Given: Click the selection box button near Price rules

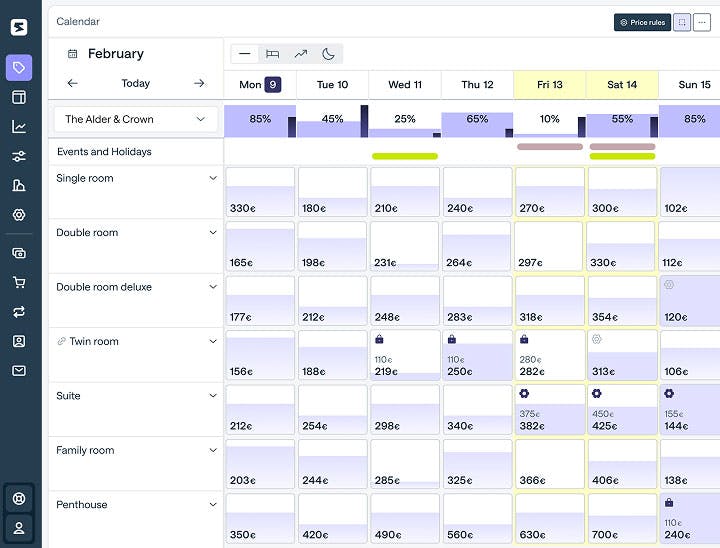Looking at the screenshot, I should pos(682,22).
